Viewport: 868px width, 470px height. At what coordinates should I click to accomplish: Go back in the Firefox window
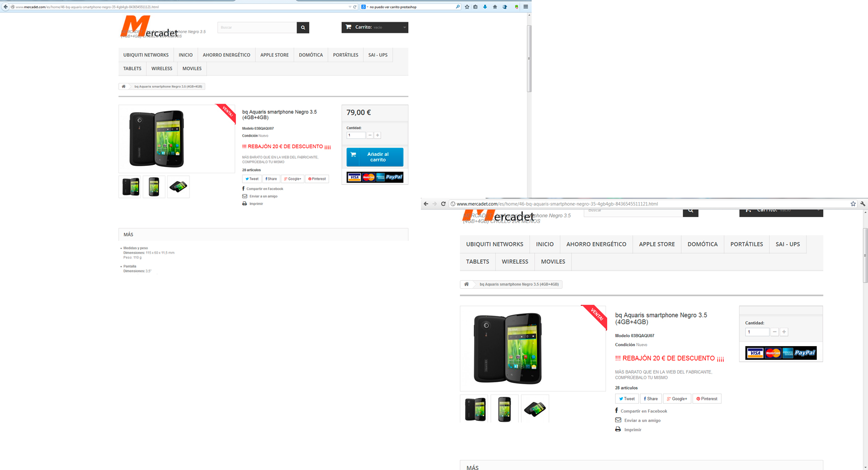coord(5,7)
